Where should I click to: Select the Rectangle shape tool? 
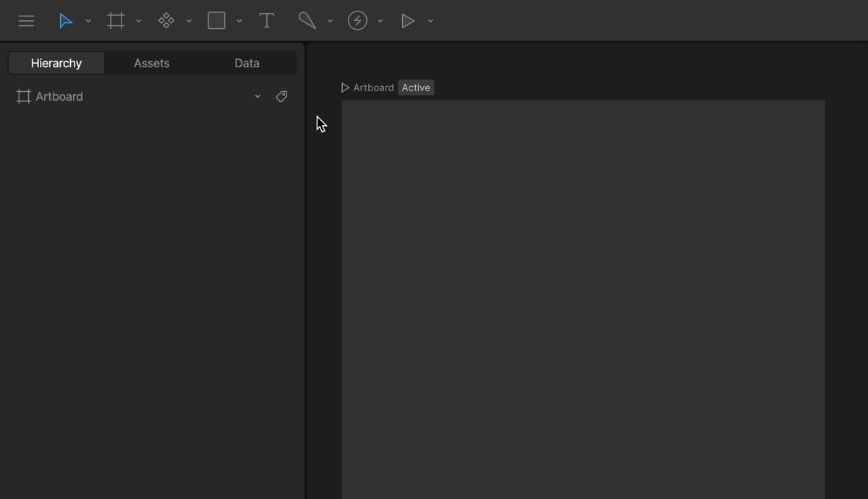click(216, 21)
